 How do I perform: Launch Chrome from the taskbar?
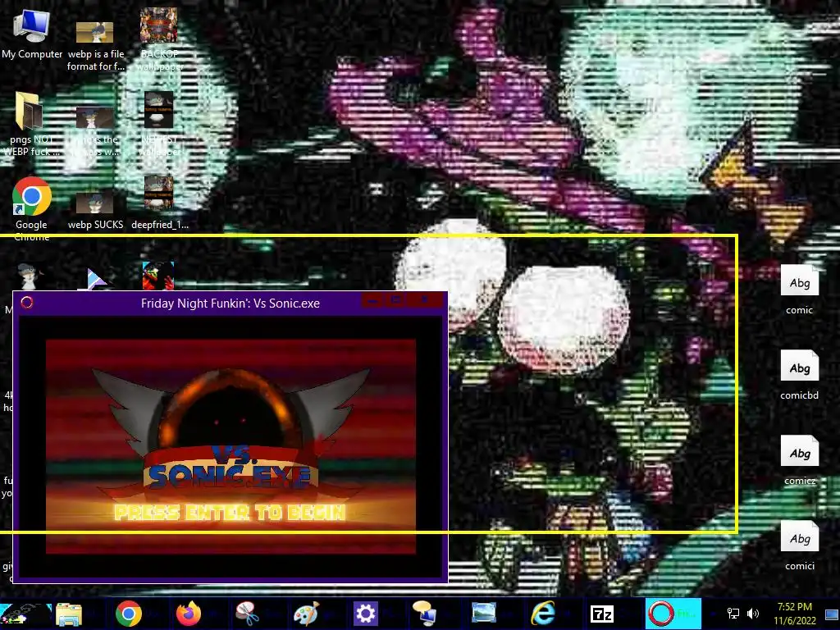click(x=129, y=614)
